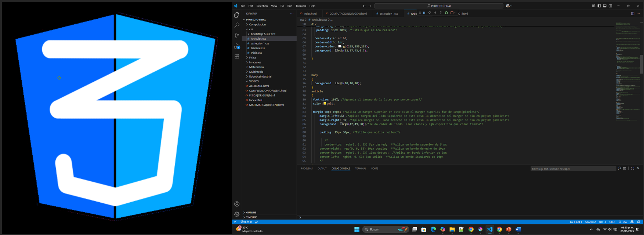This screenshot has height=235, width=644.
Task: Open Windows Start menu
Action: click(x=357, y=229)
